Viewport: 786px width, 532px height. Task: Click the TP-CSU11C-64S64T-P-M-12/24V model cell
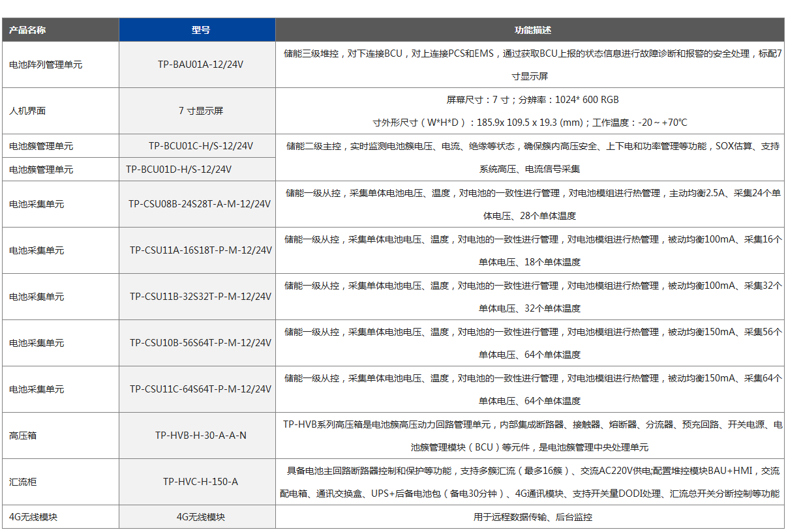(200, 389)
